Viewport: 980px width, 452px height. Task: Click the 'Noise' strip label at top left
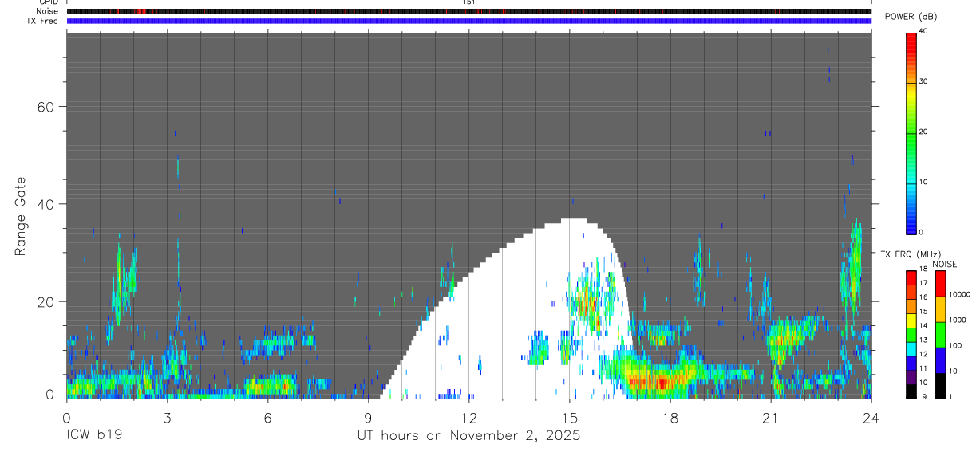(49, 11)
